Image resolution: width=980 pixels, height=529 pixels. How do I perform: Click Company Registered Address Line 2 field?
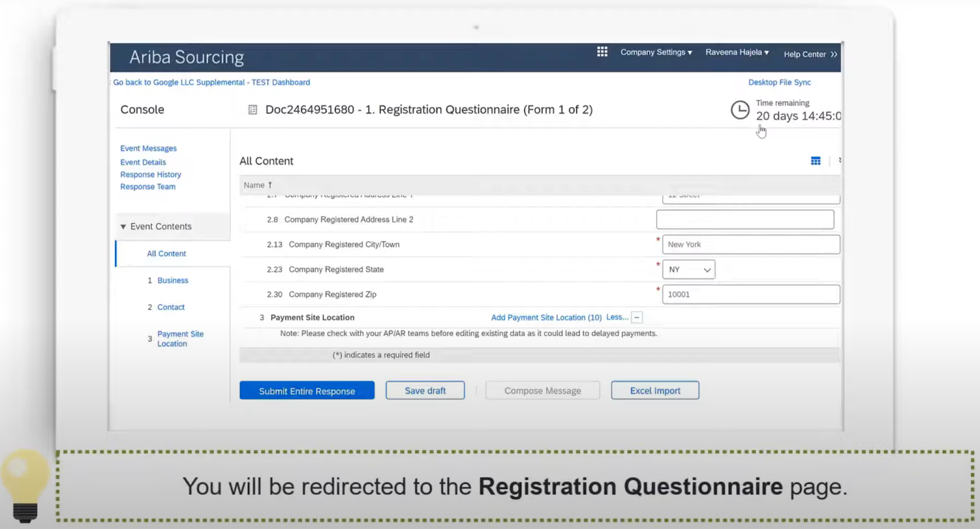point(745,219)
